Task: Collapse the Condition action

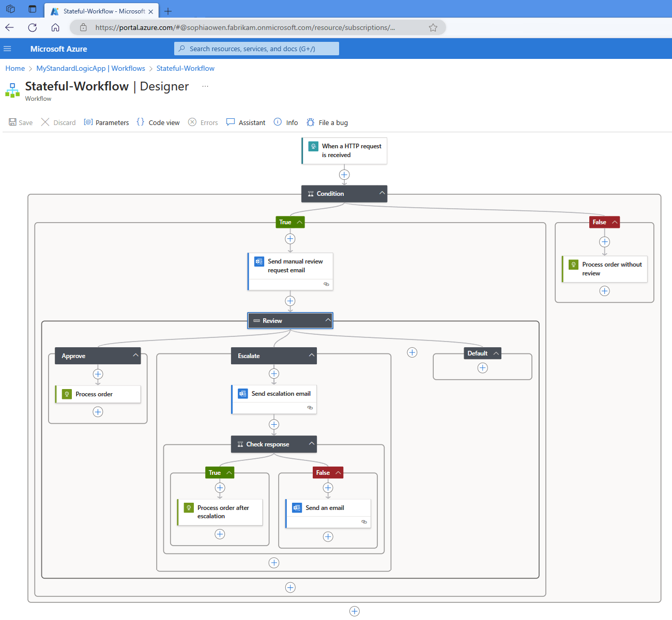Action: (x=382, y=193)
